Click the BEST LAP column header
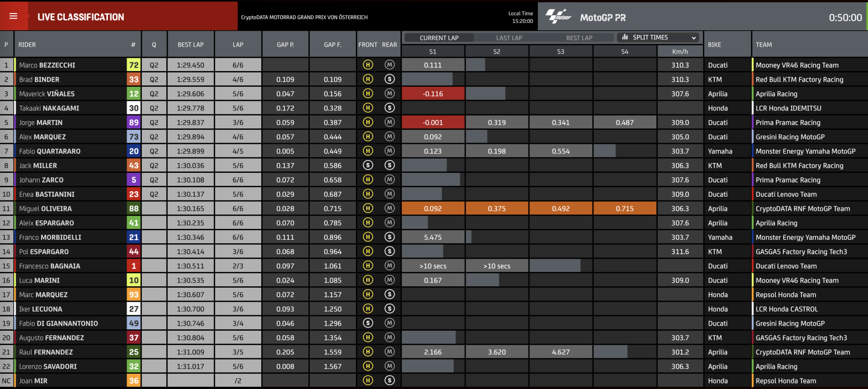This screenshot has height=389, width=868. (x=191, y=45)
